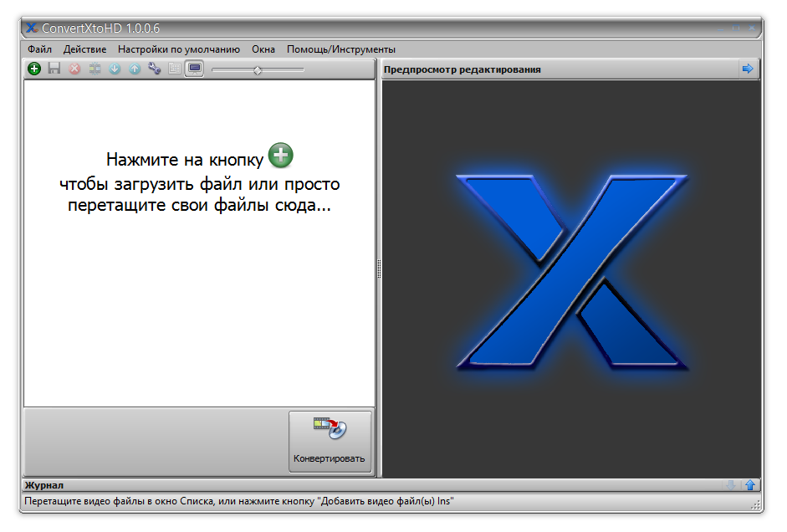787x532 pixels.
Task: Click the green Add video file icon in toolbar
Action: pyautogui.click(x=34, y=69)
